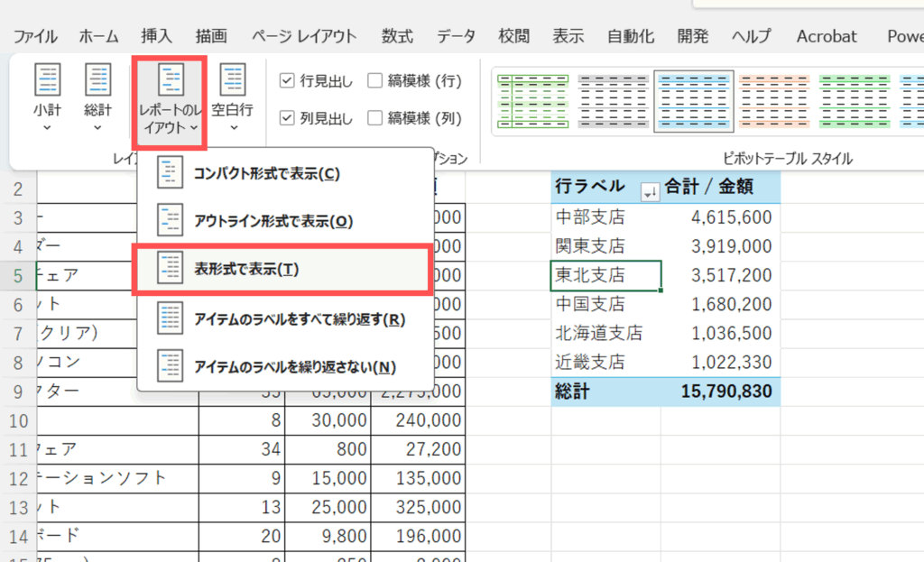
Task: Choose アウトライン形式で表示 layout option
Action: (273, 221)
